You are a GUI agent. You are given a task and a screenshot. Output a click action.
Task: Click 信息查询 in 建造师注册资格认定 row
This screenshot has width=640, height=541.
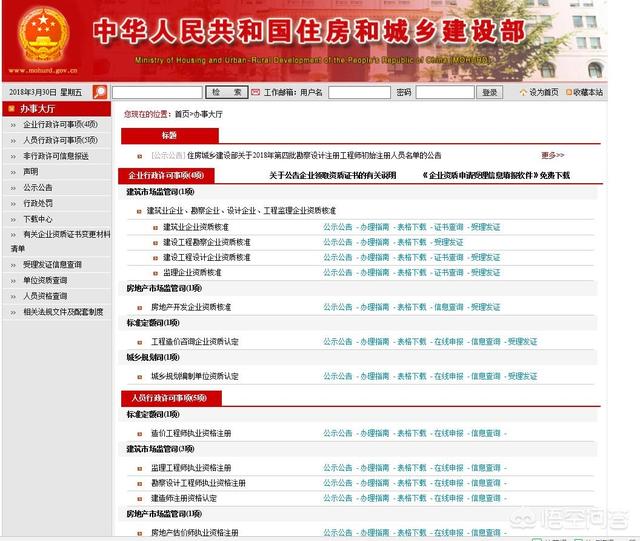(486, 498)
